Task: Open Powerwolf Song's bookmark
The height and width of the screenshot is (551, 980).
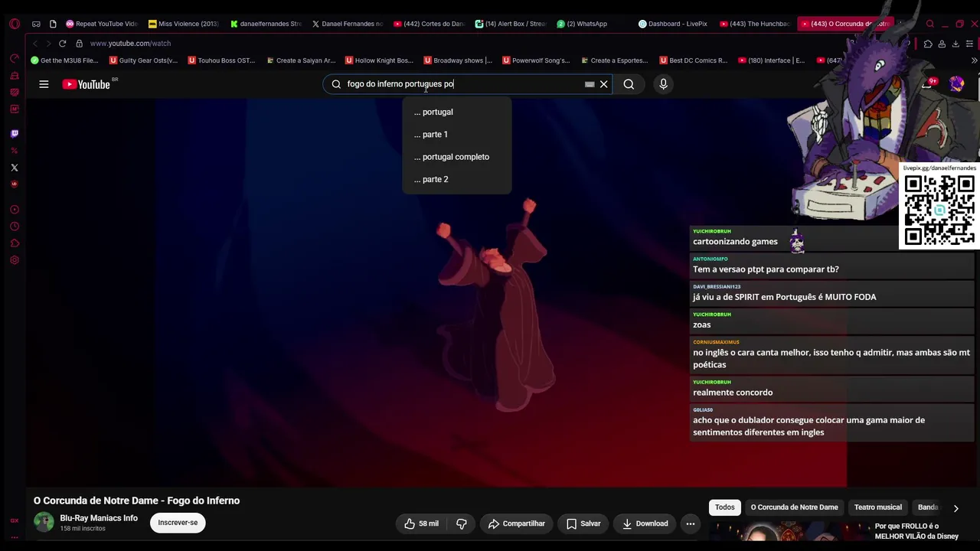Action: pos(536,60)
